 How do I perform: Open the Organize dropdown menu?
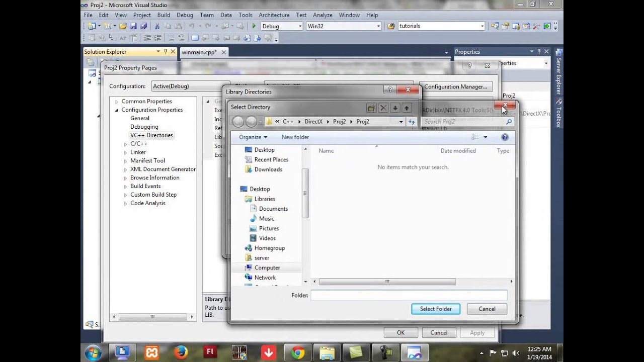point(253,137)
